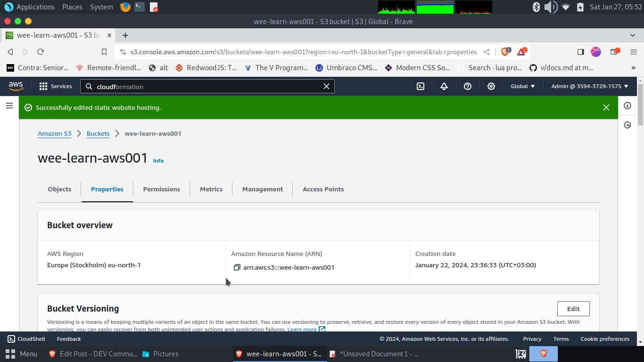The image size is (644, 362).
Task: Share the current page URL
Action: tap(487, 52)
